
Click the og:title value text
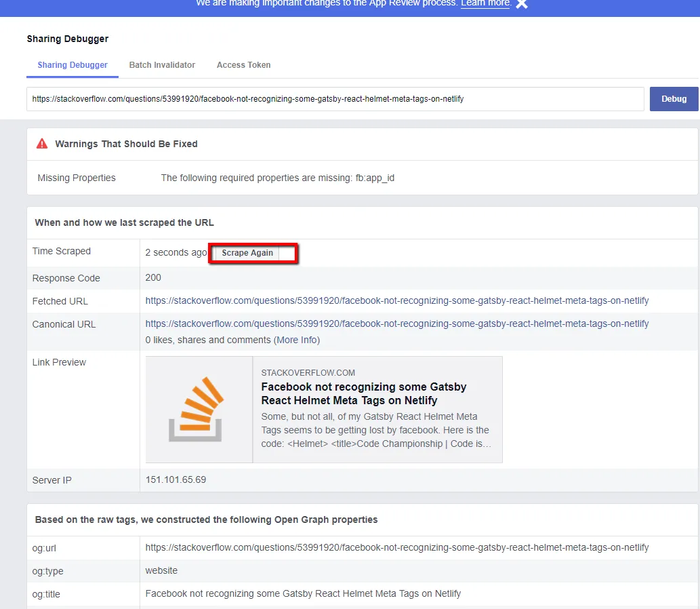303,593
